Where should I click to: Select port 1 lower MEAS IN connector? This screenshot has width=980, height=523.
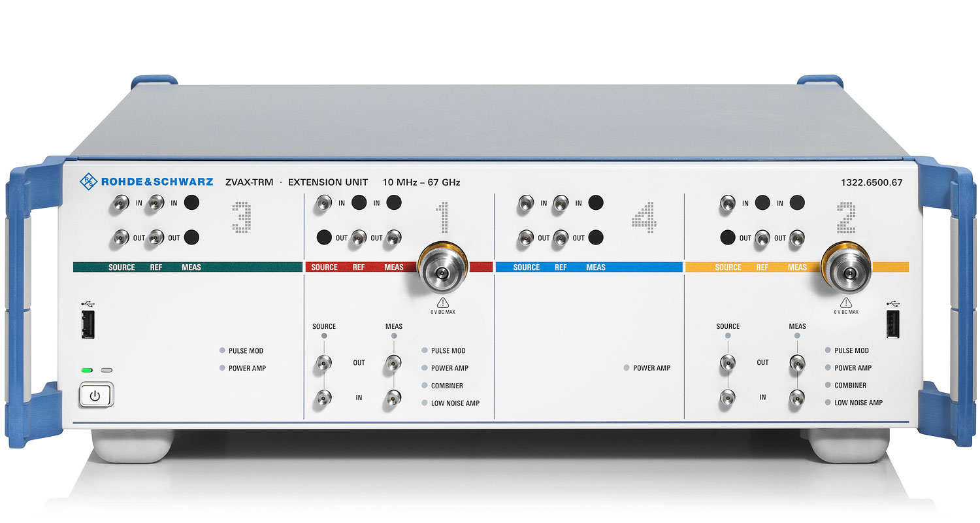click(x=393, y=397)
